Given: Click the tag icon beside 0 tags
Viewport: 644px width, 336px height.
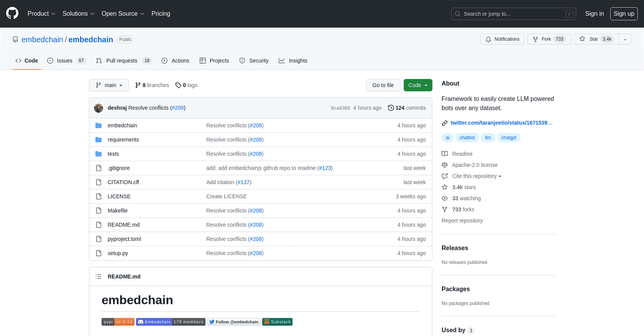Looking at the screenshot, I should (178, 85).
